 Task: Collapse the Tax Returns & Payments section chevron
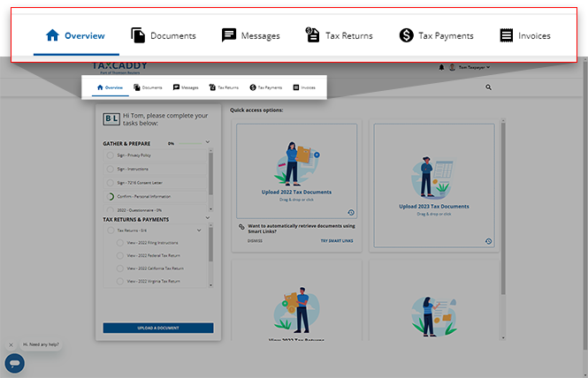(x=208, y=217)
